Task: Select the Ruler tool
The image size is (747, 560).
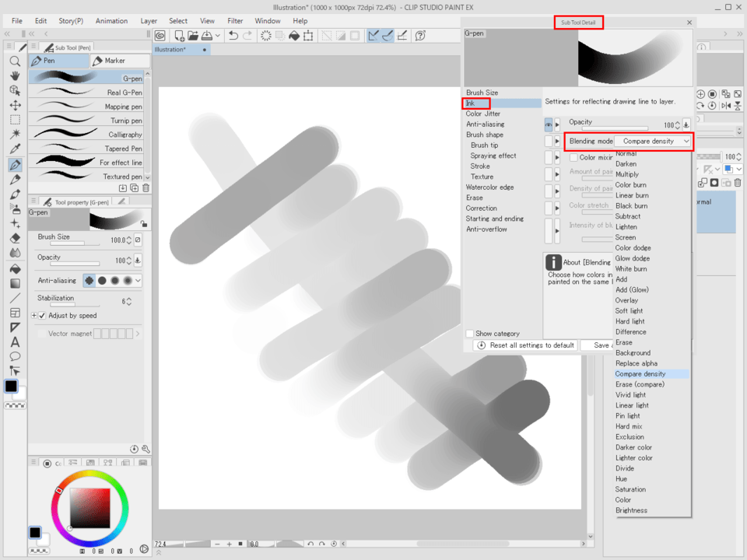Action: click(x=15, y=327)
